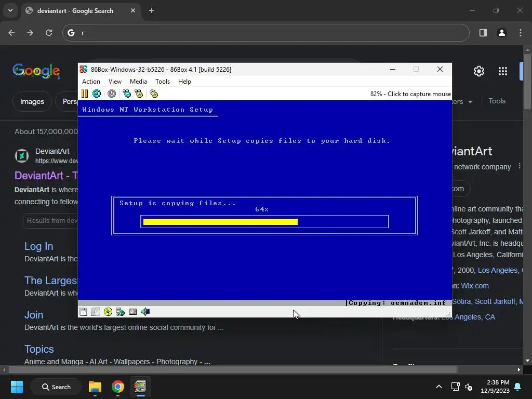
Task: Click grey card status icon in 86Box
Action: [x=133, y=312]
